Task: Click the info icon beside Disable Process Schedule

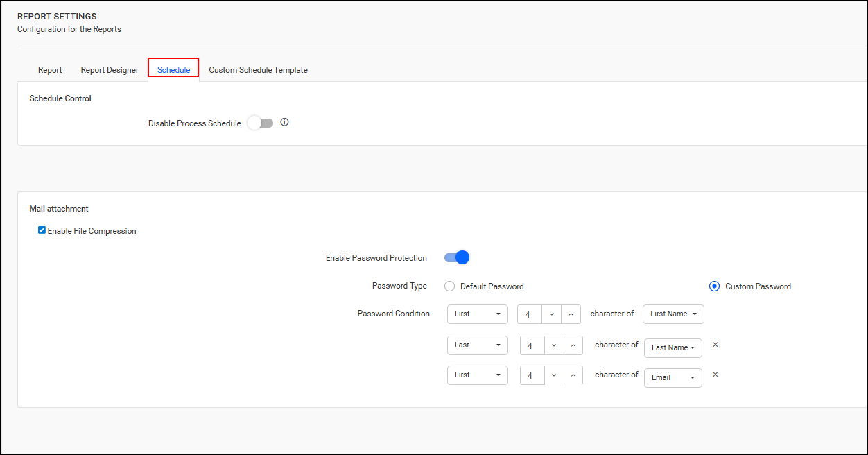Action: click(284, 122)
